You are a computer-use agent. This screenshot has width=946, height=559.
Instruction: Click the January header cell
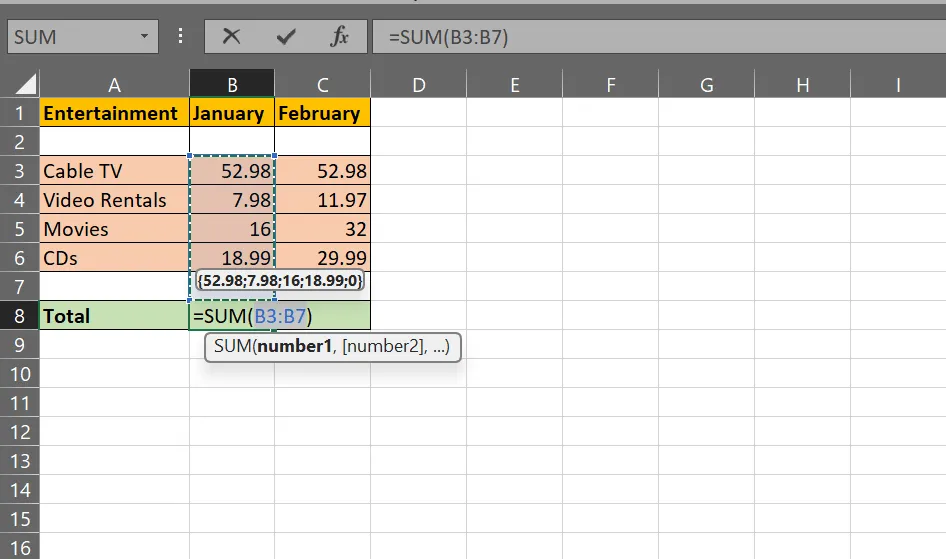pos(232,113)
